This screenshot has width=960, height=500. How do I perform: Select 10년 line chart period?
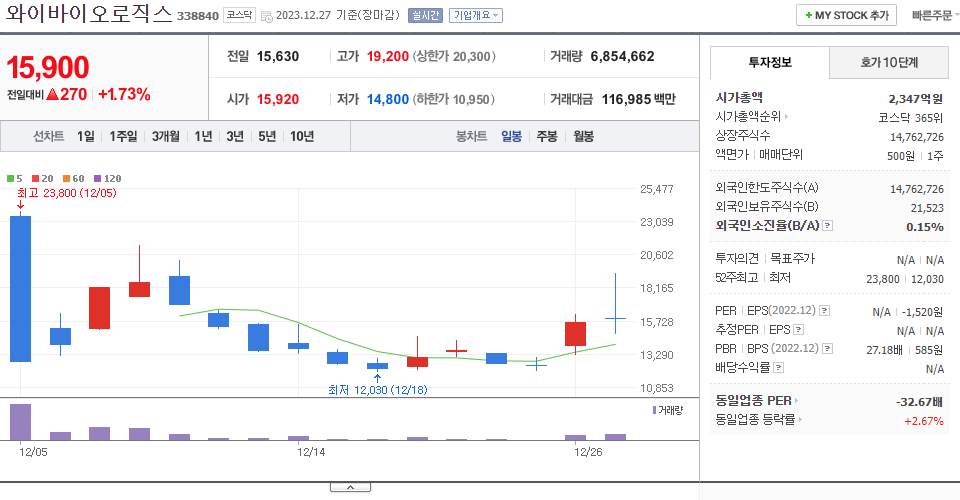click(x=302, y=136)
